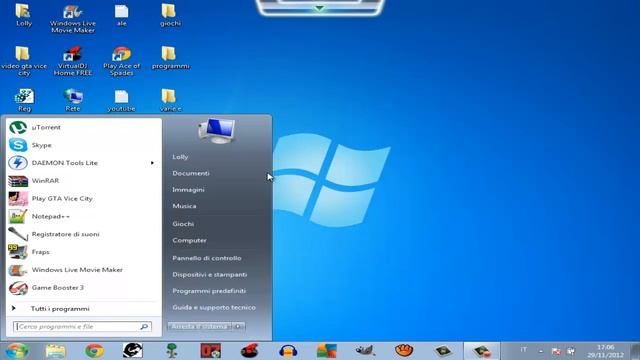640x360 pixels.
Task: Click the IT language indicator
Action: pyautogui.click(x=523, y=350)
